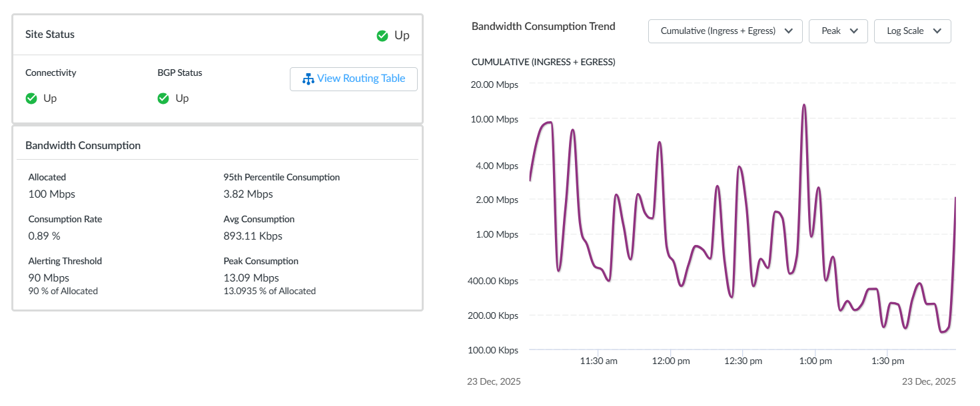Screen dimensions: 980x406
Task: Click the 11:30 am time axis label
Action: (598, 361)
